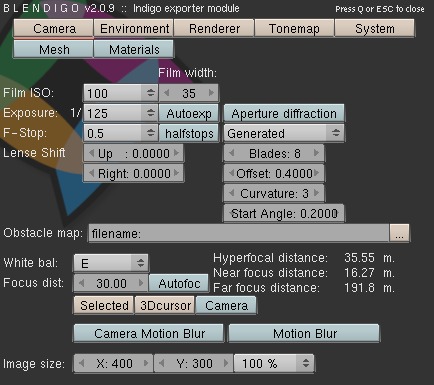Enable Camera Motion Blur
Image resolution: width=434 pixels, height=385 pixels.
(148, 333)
